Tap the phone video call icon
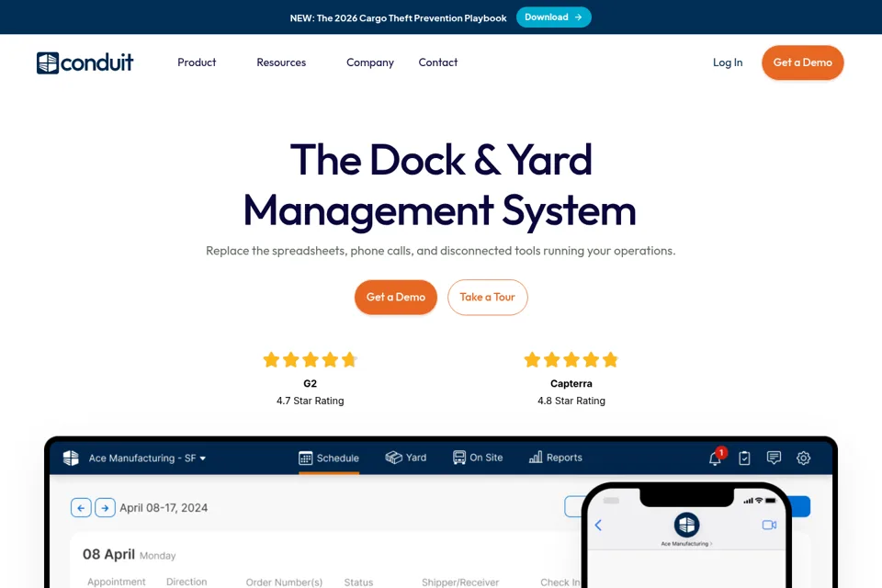Image resolution: width=882 pixels, height=588 pixels. [x=770, y=525]
